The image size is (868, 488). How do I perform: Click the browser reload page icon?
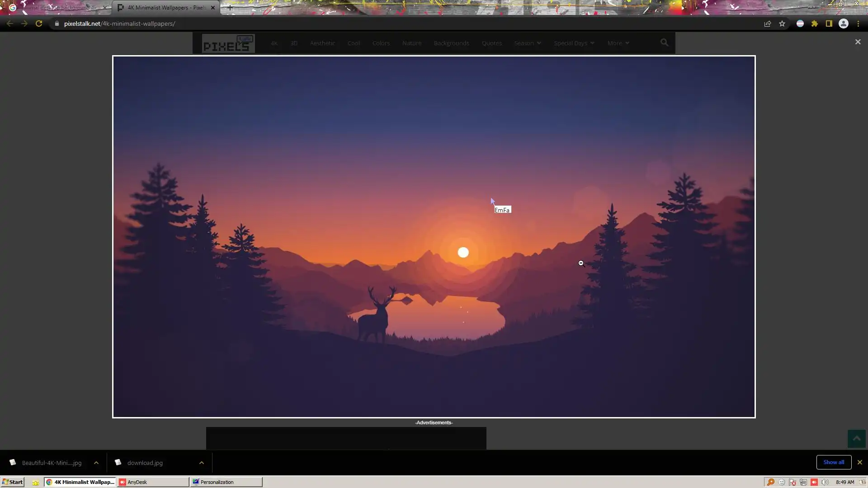pyautogui.click(x=39, y=23)
